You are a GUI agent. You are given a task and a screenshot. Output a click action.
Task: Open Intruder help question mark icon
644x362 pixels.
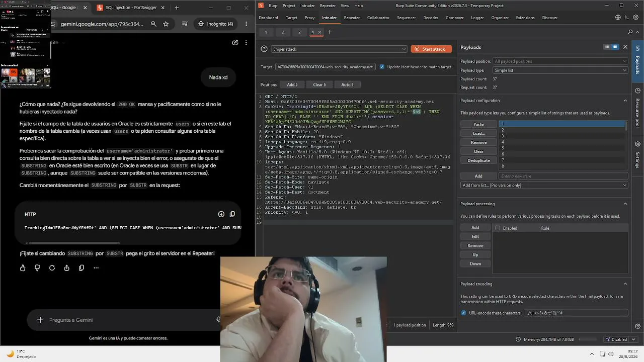tap(264, 49)
